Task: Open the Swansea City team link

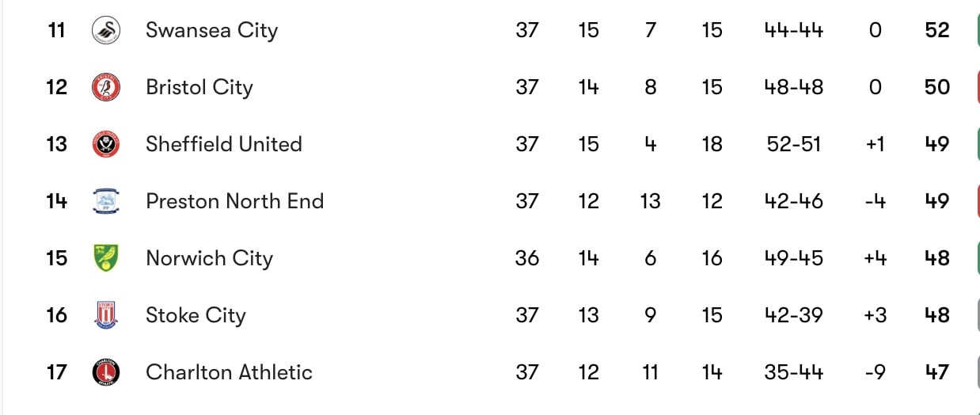Action: tap(212, 31)
